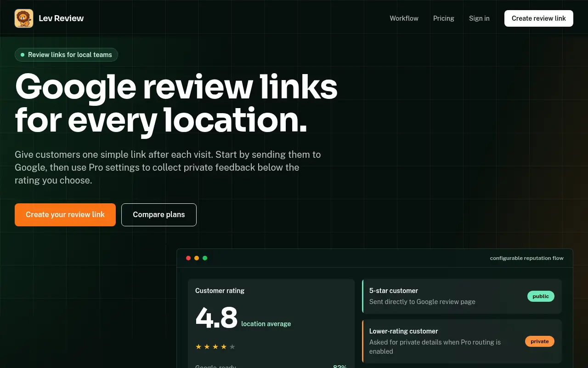Click the Create review link header button
The image size is (588, 368).
539,18
